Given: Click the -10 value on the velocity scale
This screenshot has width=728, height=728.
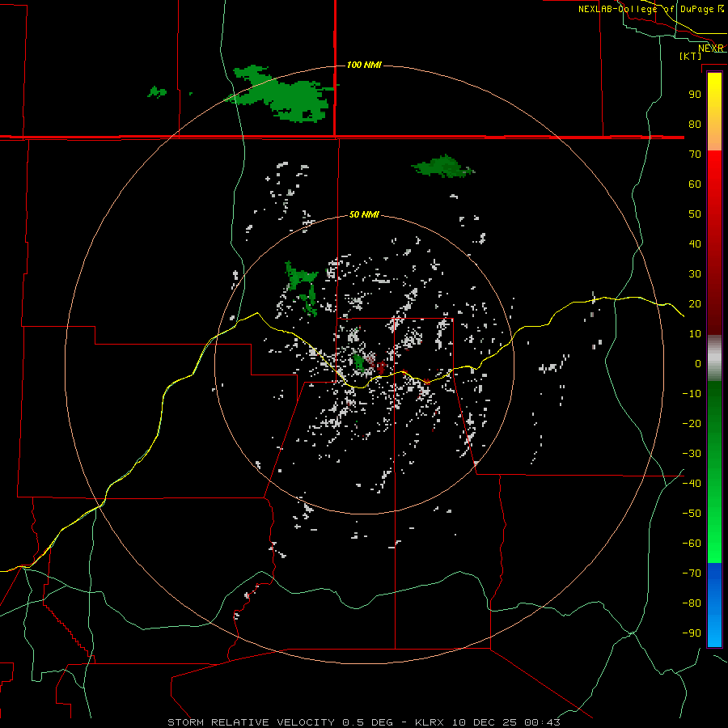Looking at the screenshot, I should point(692,394).
